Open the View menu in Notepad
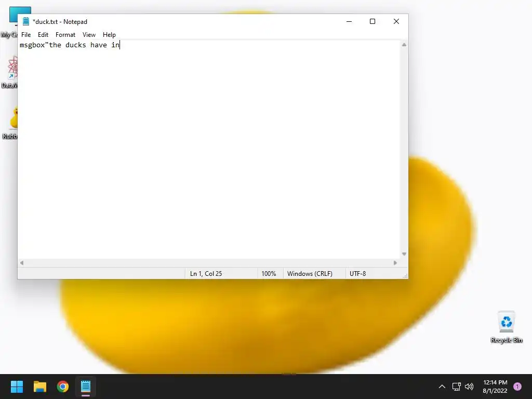 click(x=89, y=35)
